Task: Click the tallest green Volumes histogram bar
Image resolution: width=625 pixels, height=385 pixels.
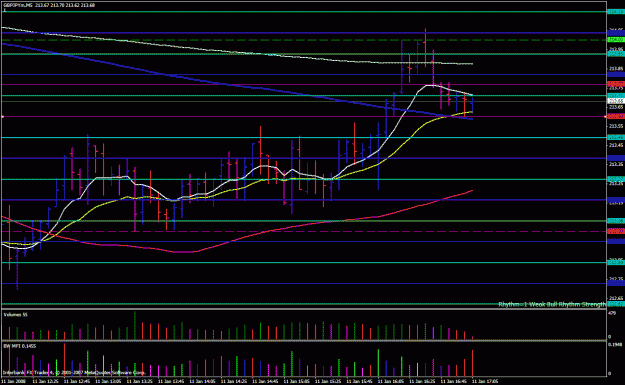Action: coord(135,325)
